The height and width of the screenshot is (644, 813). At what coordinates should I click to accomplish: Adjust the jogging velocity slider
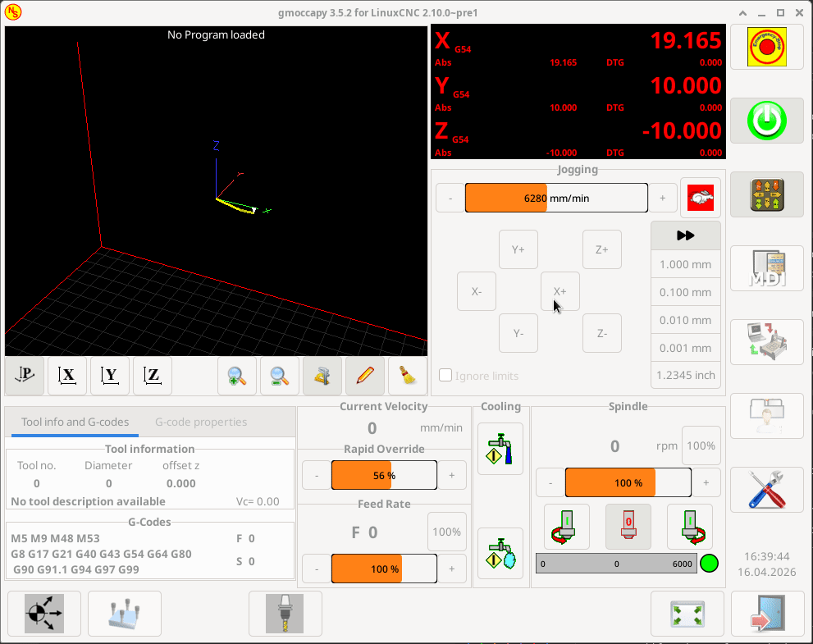pyautogui.click(x=556, y=198)
